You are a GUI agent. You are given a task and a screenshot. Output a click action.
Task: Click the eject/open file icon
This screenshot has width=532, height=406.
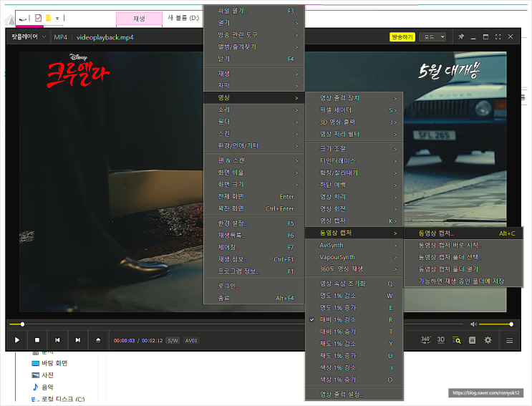click(98, 340)
